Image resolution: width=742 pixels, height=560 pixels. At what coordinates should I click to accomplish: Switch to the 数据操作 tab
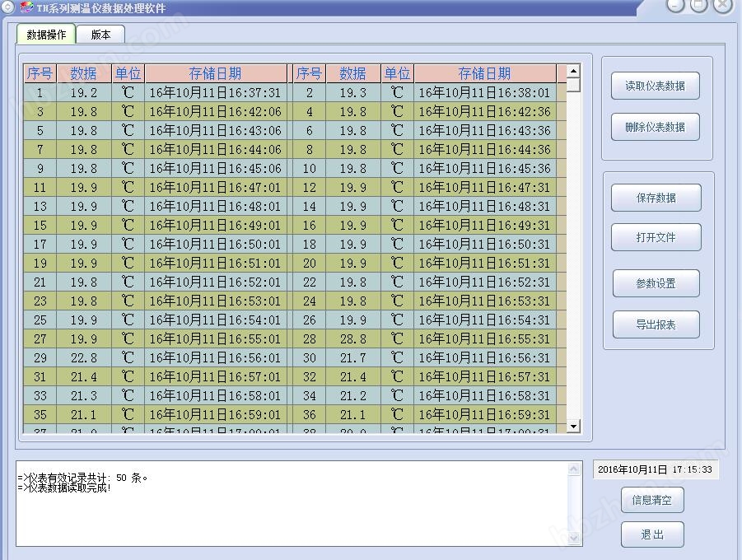(46, 34)
